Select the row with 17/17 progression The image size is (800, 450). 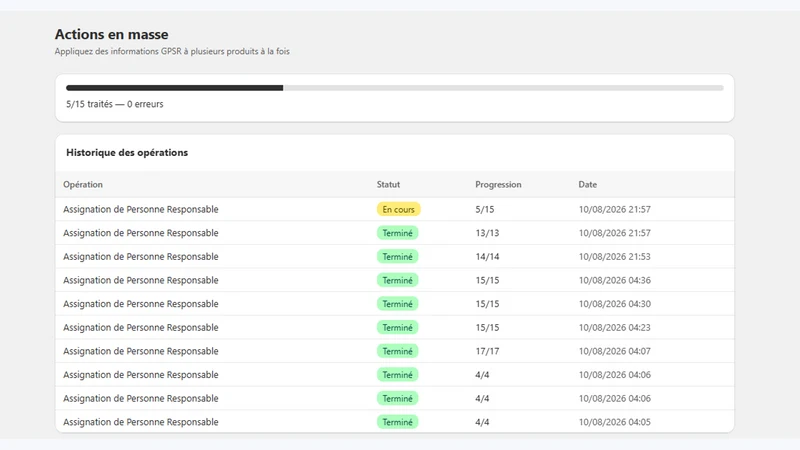tap(394, 351)
